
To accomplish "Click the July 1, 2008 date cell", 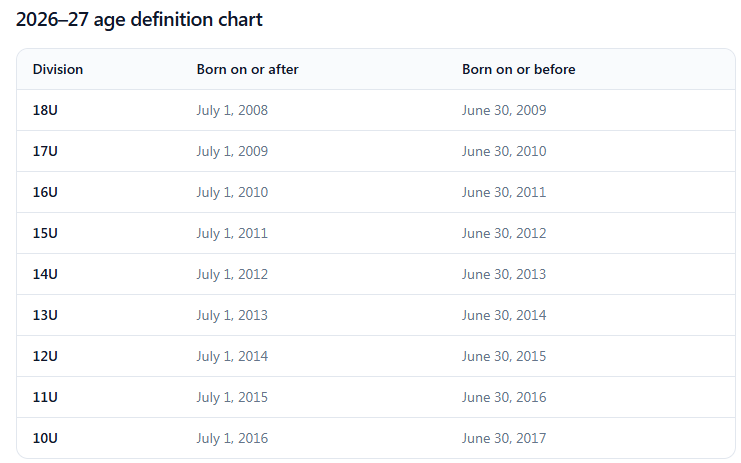I will pos(232,111).
